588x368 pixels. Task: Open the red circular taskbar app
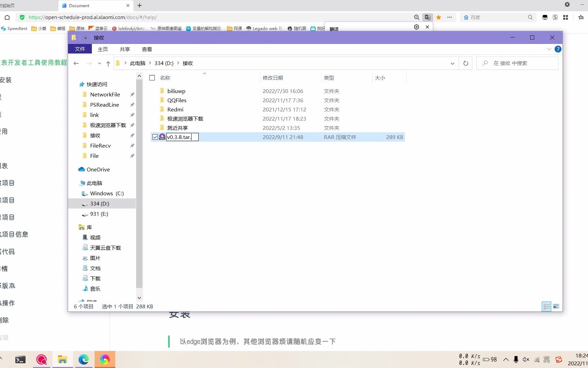click(x=42, y=359)
